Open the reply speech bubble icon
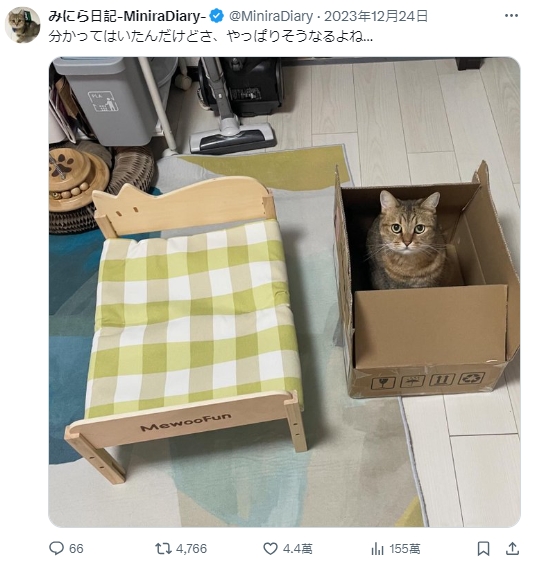 point(56,549)
